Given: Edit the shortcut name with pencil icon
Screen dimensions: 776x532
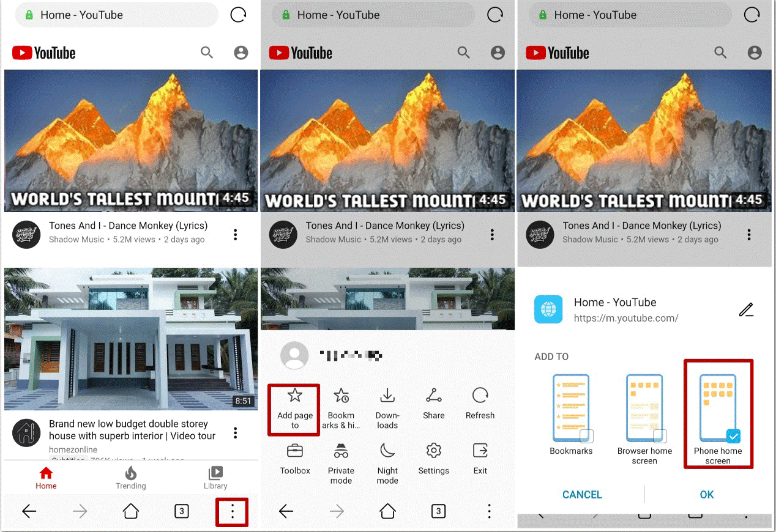Looking at the screenshot, I should pyautogui.click(x=747, y=310).
